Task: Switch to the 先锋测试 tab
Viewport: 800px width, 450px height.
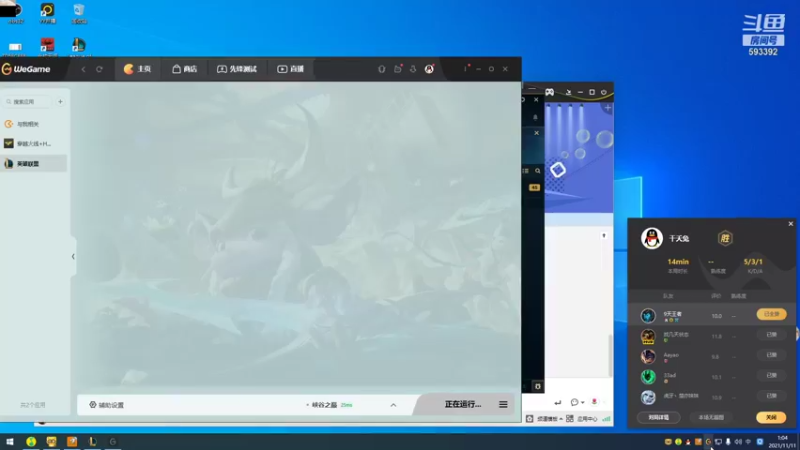Action: [237, 69]
